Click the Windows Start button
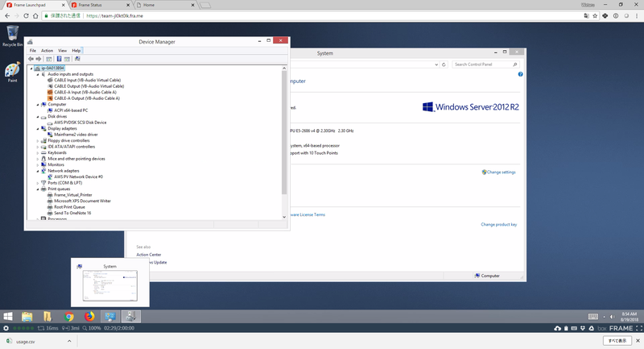The image size is (644, 349). point(8,317)
